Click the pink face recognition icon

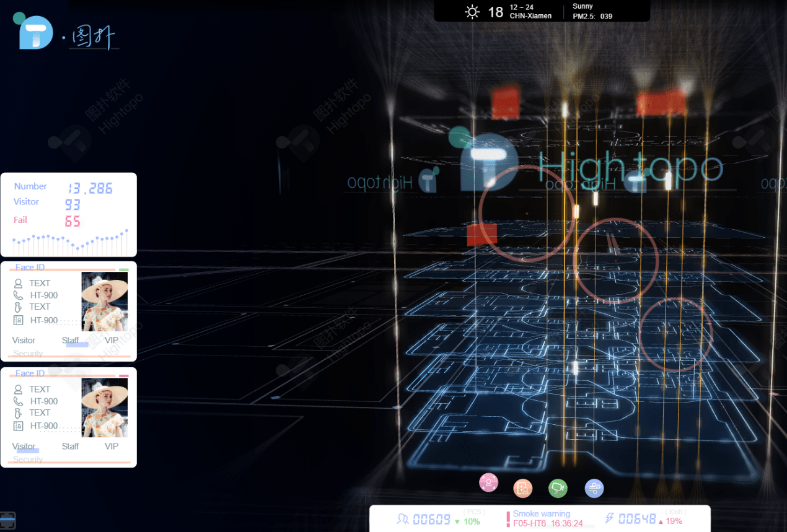click(x=489, y=482)
